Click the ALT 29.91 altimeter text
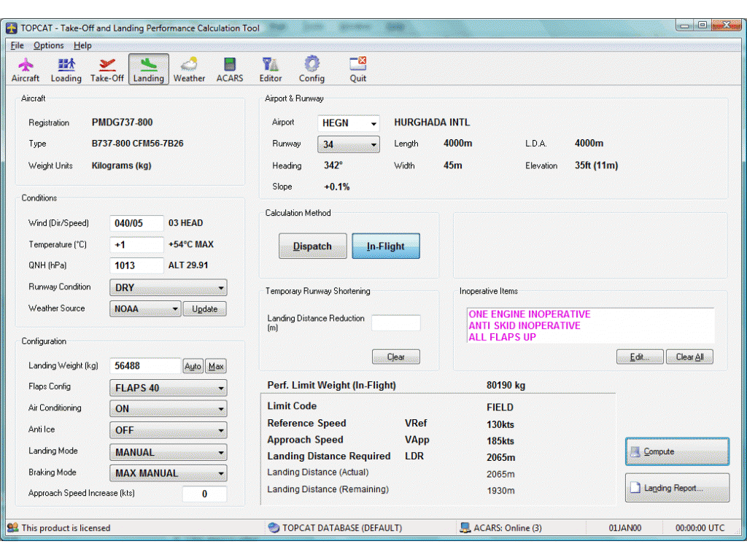The width and height of the screenshot is (747, 560). (187, 265)
